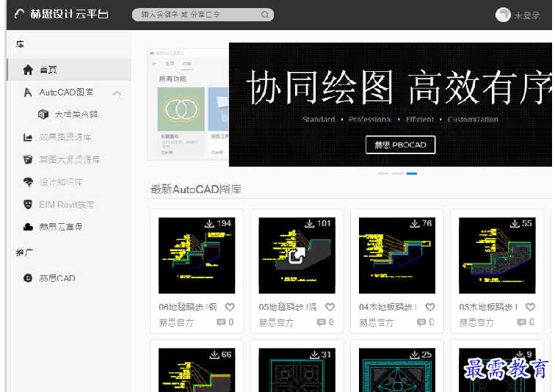555x392 pixels.
Task: Open the AutoCAD图库 menu item
Action: [66, 92]
